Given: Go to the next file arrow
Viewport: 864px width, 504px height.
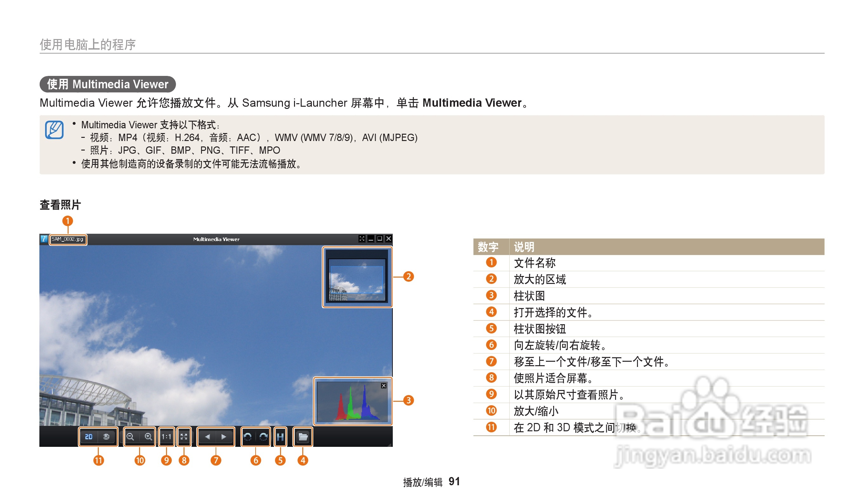Looking at the screenshot, I should click(224, 437).
